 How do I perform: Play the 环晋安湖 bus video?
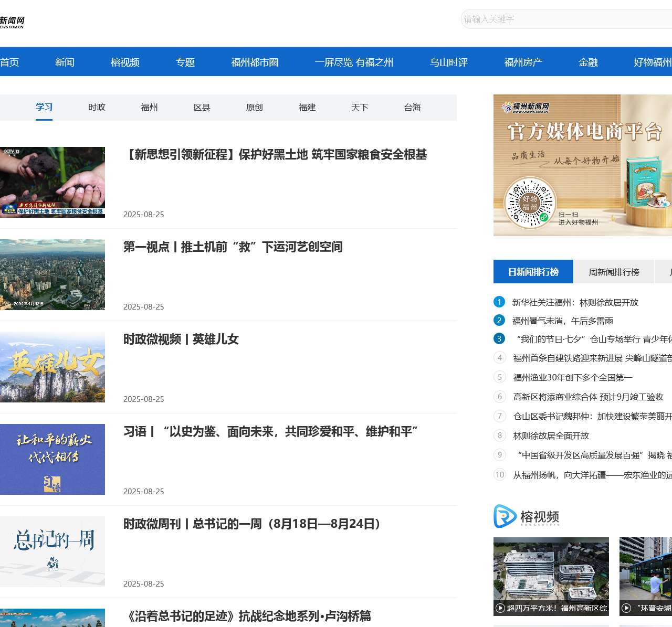point(645,576)
